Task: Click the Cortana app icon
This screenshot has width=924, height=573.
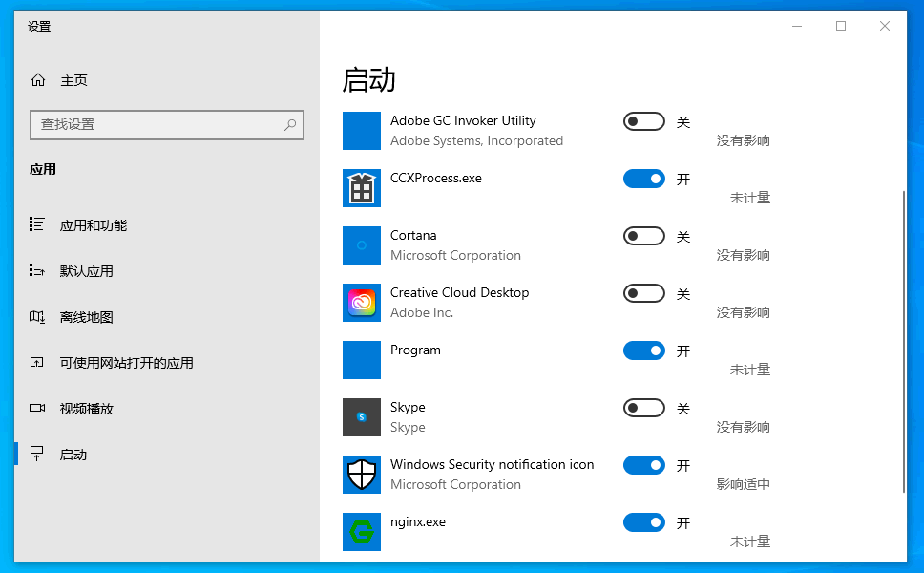Action: pyautogui.click(x=361, y=245)
